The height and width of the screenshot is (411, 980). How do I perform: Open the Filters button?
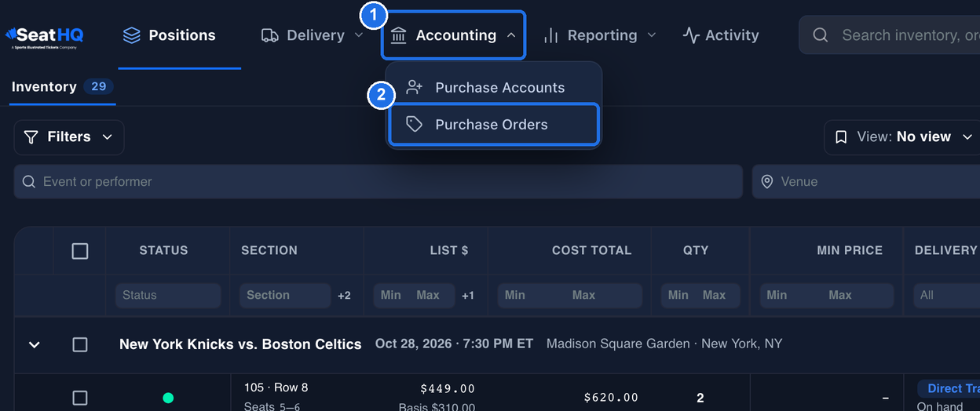(69, 137)
